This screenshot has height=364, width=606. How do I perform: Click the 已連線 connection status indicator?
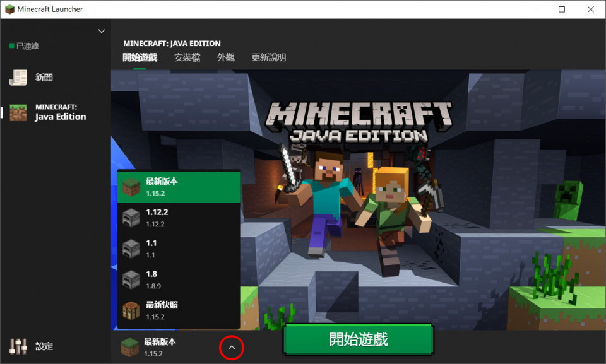[x=24, y=46]
